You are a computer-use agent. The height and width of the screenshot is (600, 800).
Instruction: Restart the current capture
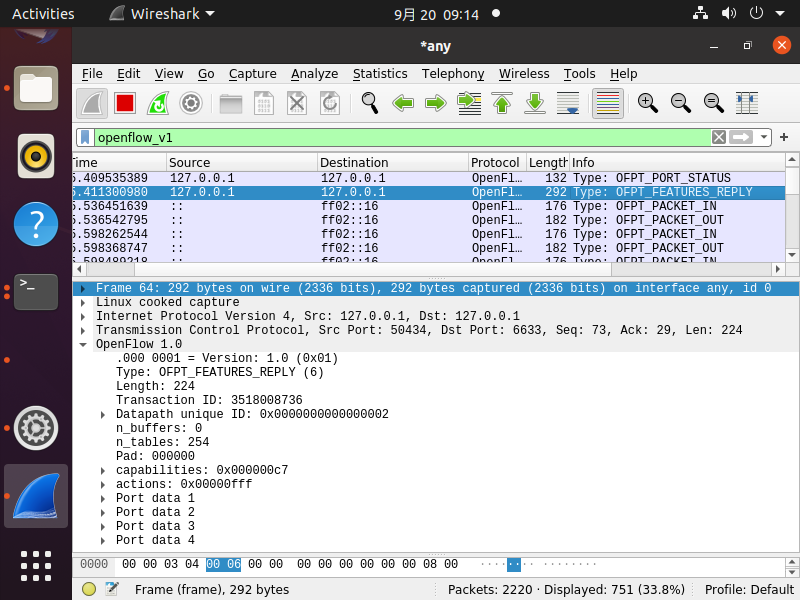pyautogui.click(x=158, y=104)
